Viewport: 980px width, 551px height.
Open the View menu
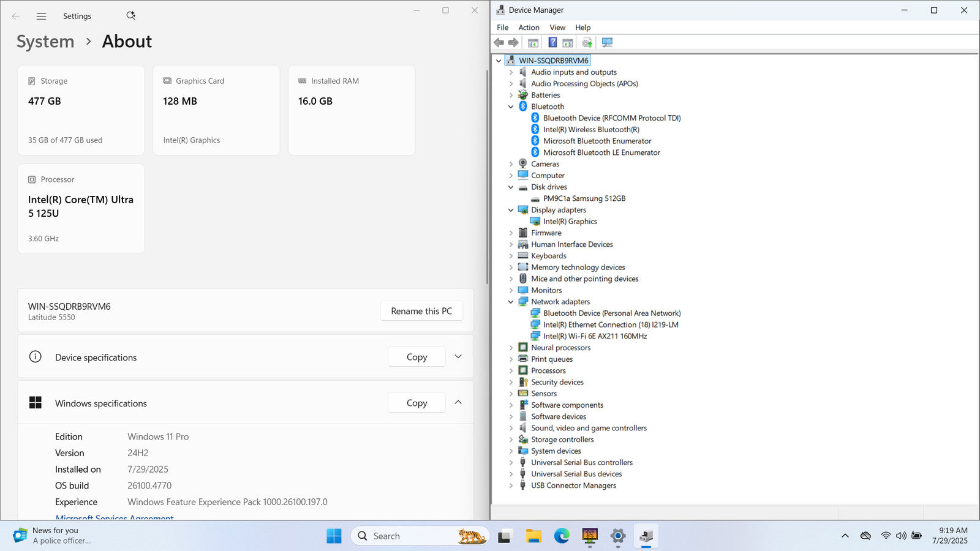tap(557, 28)
